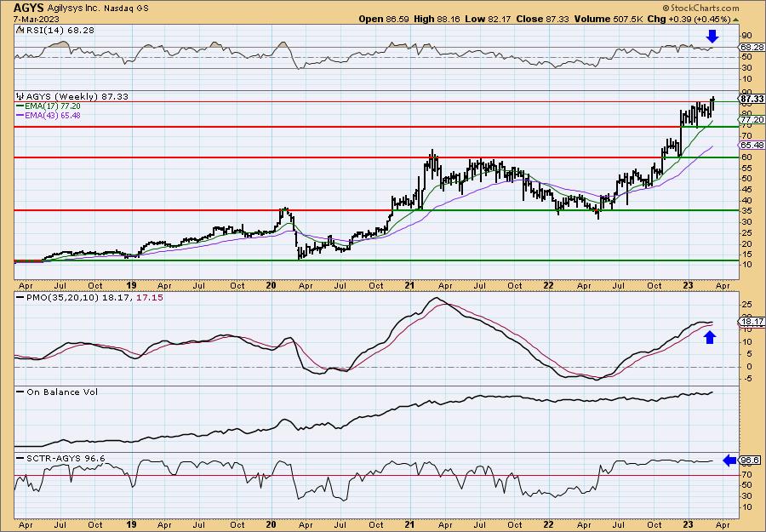
Task: Click the 96.6 SCTR value tag
Action: pos(751,460)
